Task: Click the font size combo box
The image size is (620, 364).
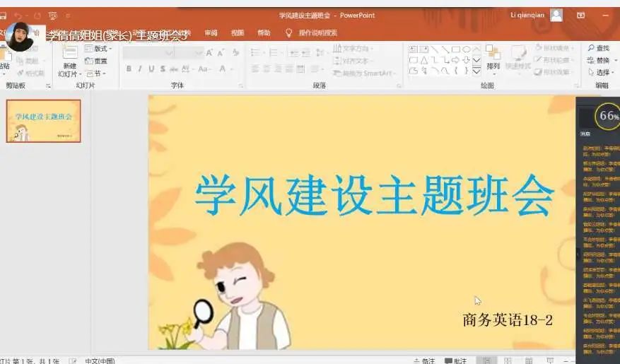Action: (x=189, y=52)
